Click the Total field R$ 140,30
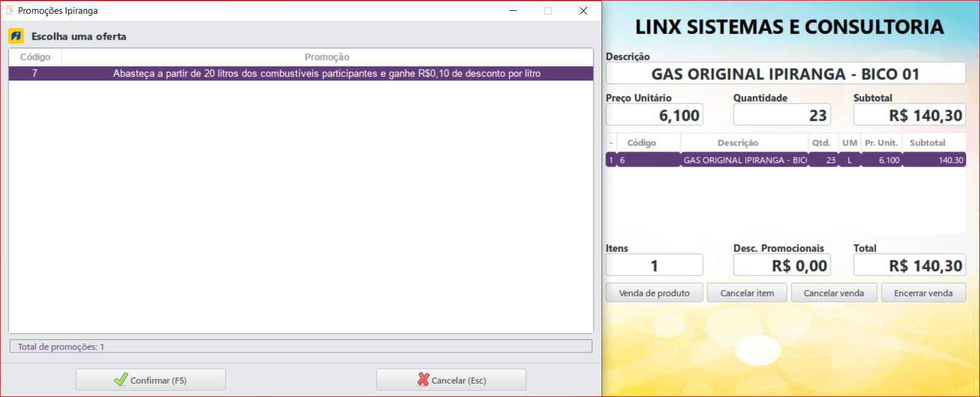The height and width of the screenshot is (397, 980). 910,265
